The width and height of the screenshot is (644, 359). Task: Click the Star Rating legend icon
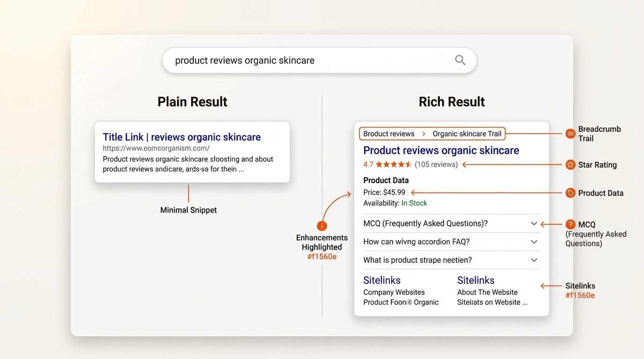[570, 165]
